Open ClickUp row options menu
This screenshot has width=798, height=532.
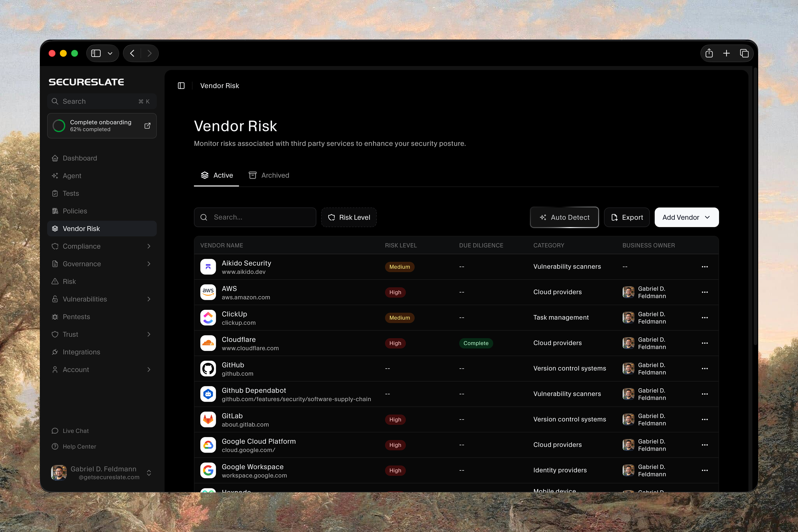705,318
